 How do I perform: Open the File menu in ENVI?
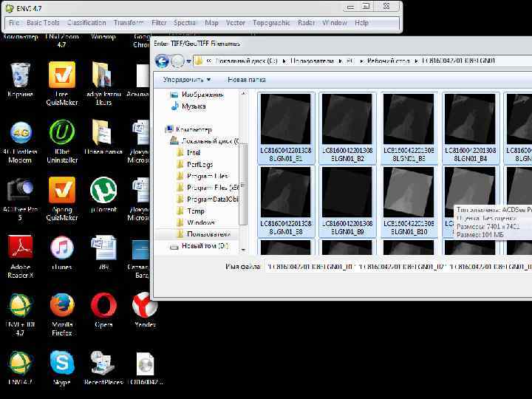tap(14, 23)
